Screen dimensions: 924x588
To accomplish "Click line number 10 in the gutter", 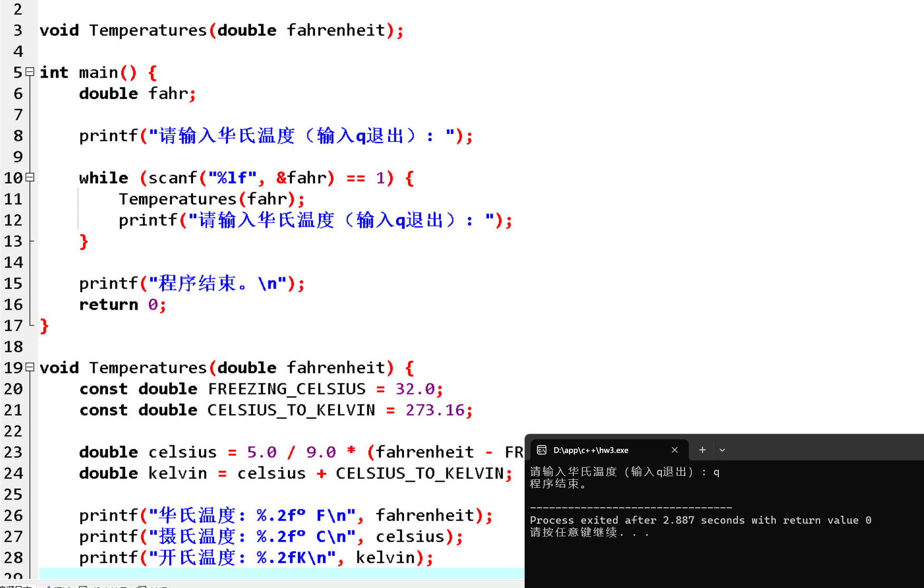I will tap(13, 178).
